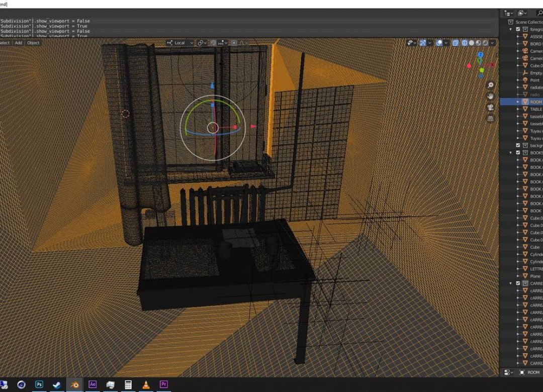Open VLC media player from the taskbar

coord(146,384)
